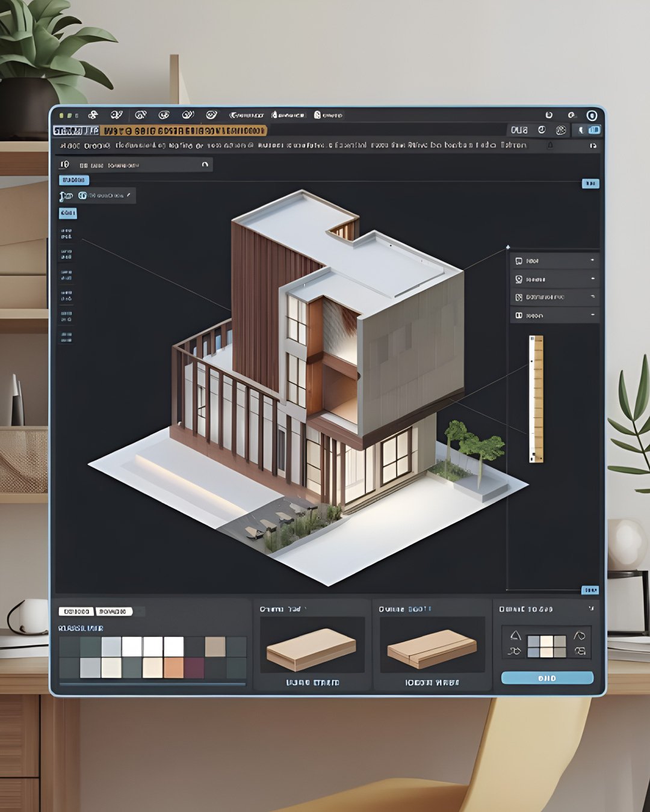Select the first white tab above color palette
This screenshot has width=650, height=812.
click(76, 611)
